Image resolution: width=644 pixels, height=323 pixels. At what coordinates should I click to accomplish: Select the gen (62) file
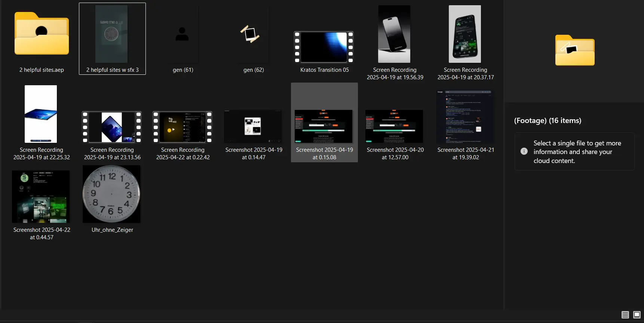pyautogui.click(x=253, y=34)
